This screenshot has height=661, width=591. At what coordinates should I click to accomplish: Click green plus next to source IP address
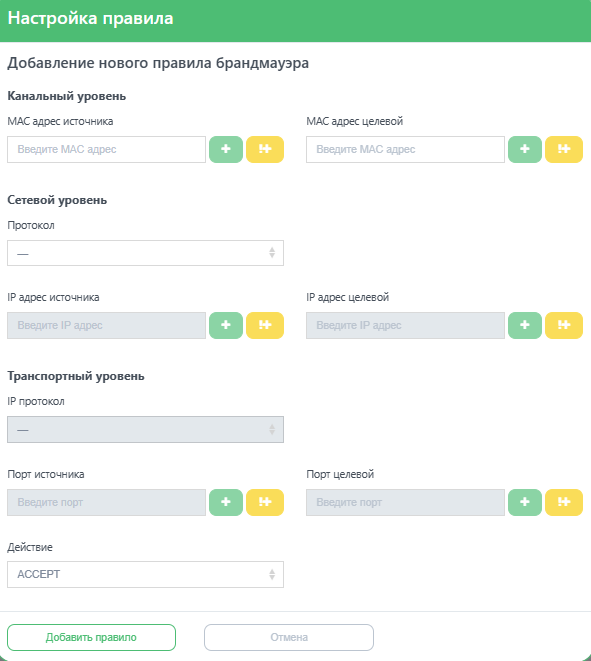[226, 325]
